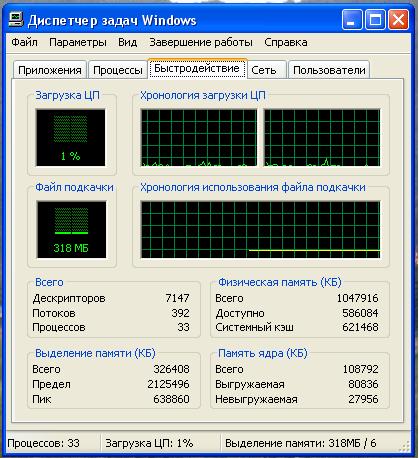This screenshot has height=458, width=419.
Task: Click the Невыгружаемая value 27956
Action: pyautogui.click(x=363, y=399)
